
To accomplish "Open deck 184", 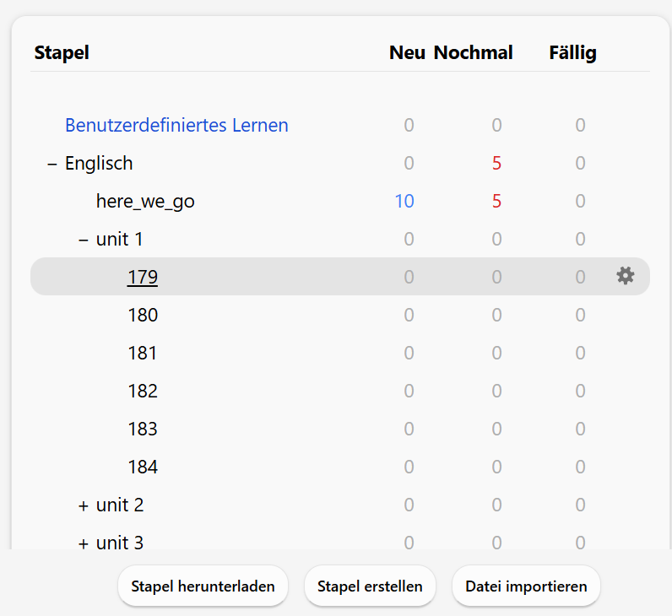I will 143,467.
